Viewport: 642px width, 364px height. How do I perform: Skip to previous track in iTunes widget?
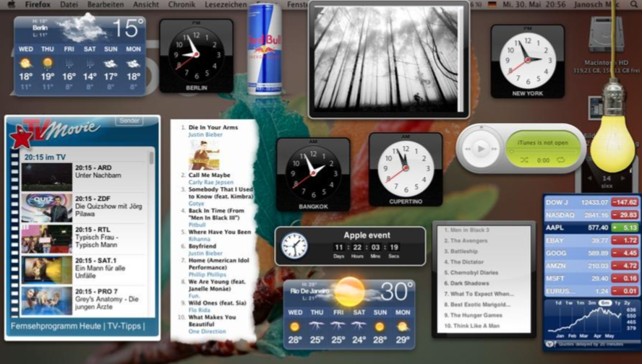(x=468, y=149)
